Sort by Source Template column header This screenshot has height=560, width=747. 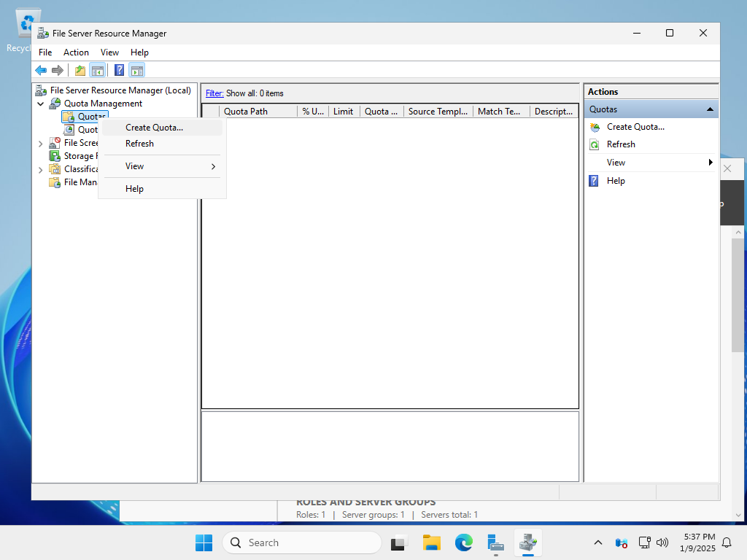click(438, 112)
